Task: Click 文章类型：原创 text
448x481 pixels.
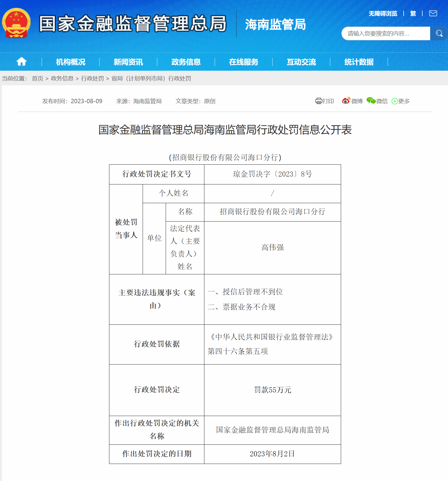Action: pyautogui.click(x=195, y=101)
